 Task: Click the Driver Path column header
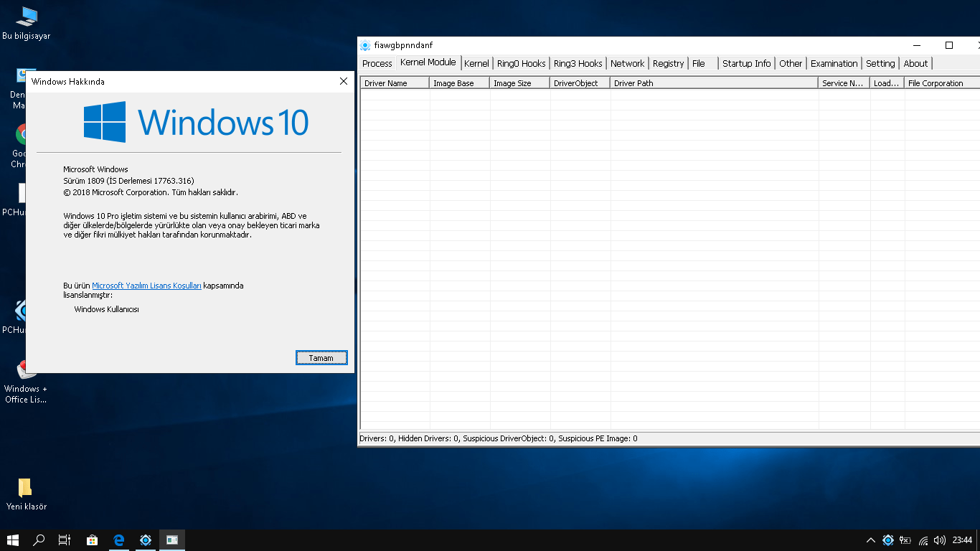point(715,83)
